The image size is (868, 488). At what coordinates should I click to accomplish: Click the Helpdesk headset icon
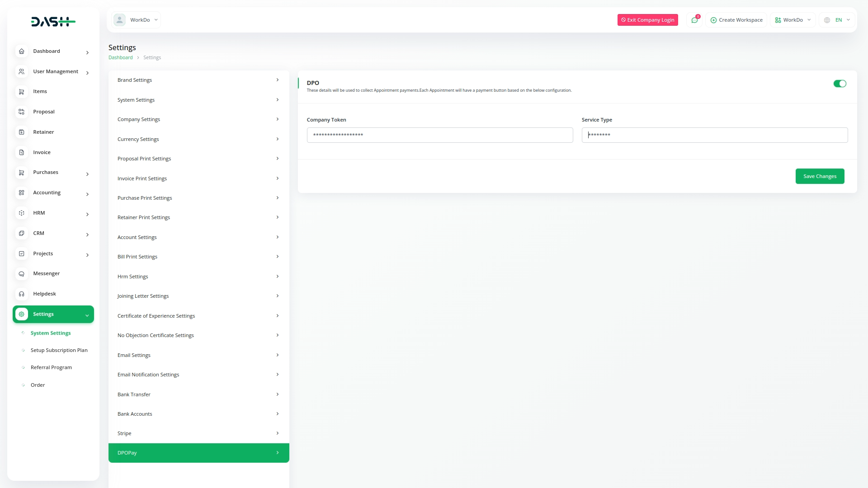tap(21, 294)
